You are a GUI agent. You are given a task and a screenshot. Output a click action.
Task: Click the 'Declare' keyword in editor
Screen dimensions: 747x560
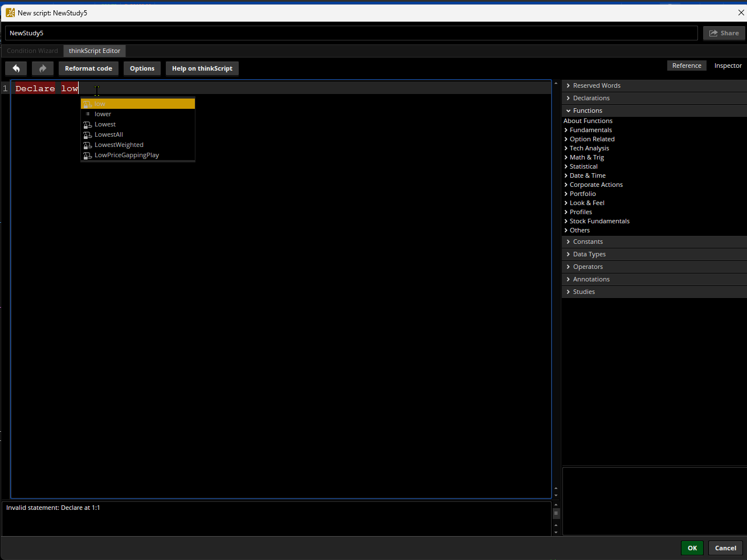click(x=35, y=88)
